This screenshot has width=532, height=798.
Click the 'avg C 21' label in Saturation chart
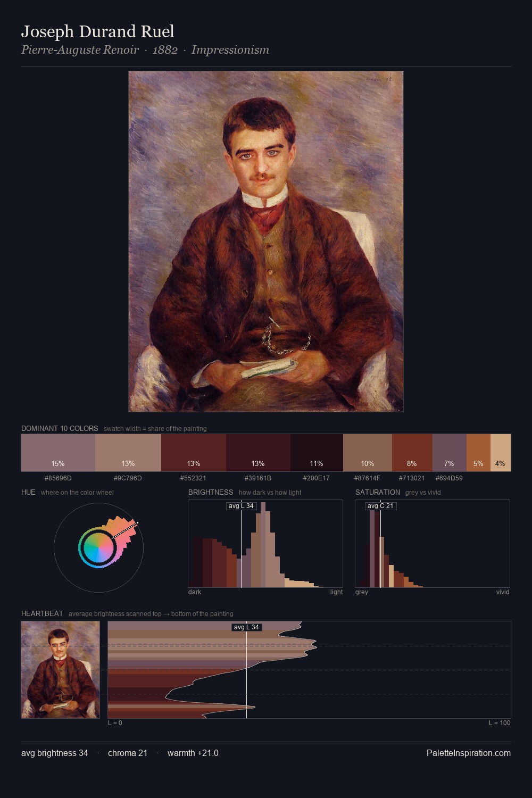tap(380, 506)
